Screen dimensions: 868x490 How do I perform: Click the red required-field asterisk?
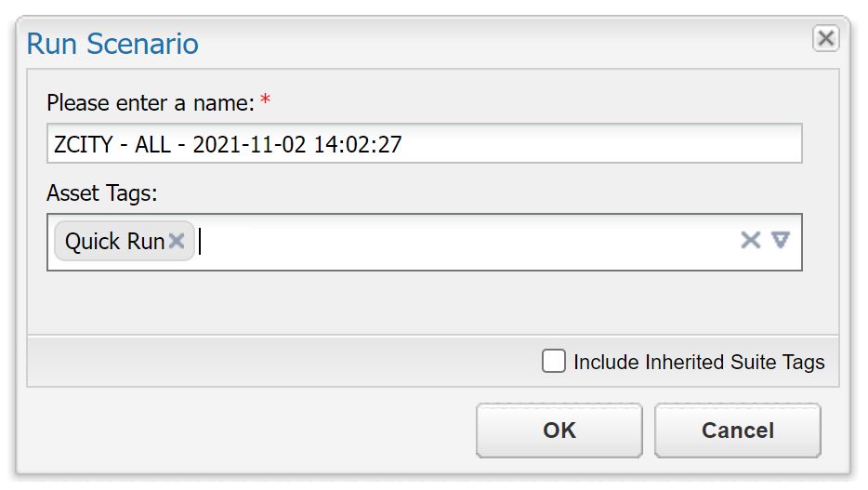(265, 100)
